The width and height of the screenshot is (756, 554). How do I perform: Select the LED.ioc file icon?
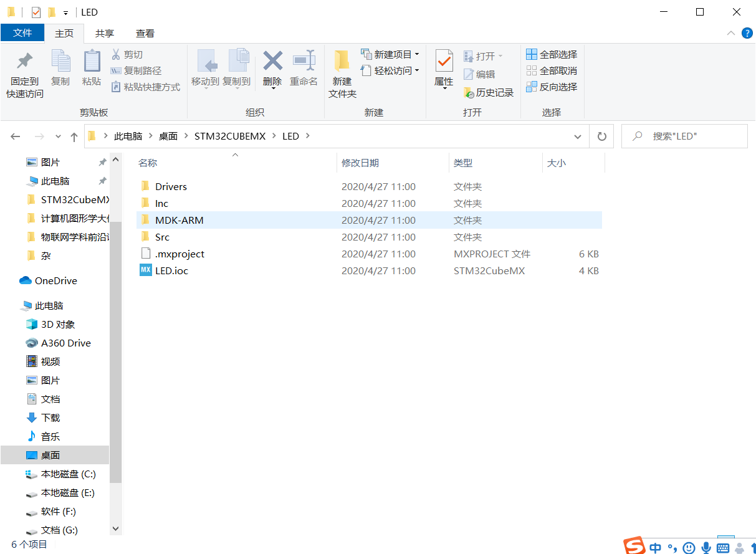tap(146, 270)
